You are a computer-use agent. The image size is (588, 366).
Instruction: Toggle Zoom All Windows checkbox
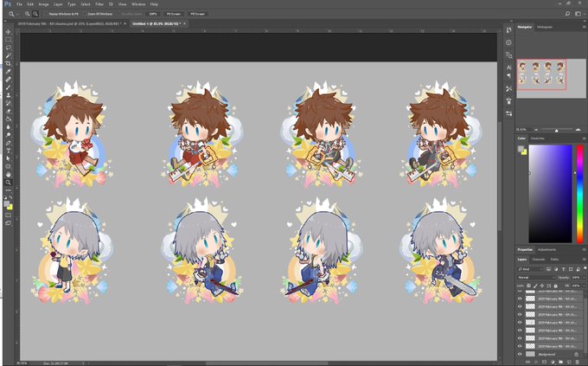(85, 14)
